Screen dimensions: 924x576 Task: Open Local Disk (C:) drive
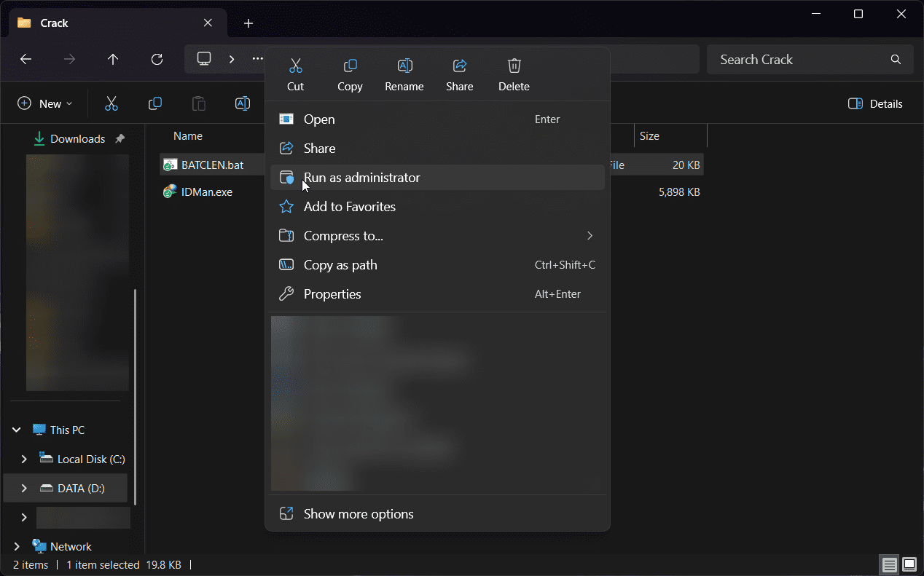coord(91,459)
